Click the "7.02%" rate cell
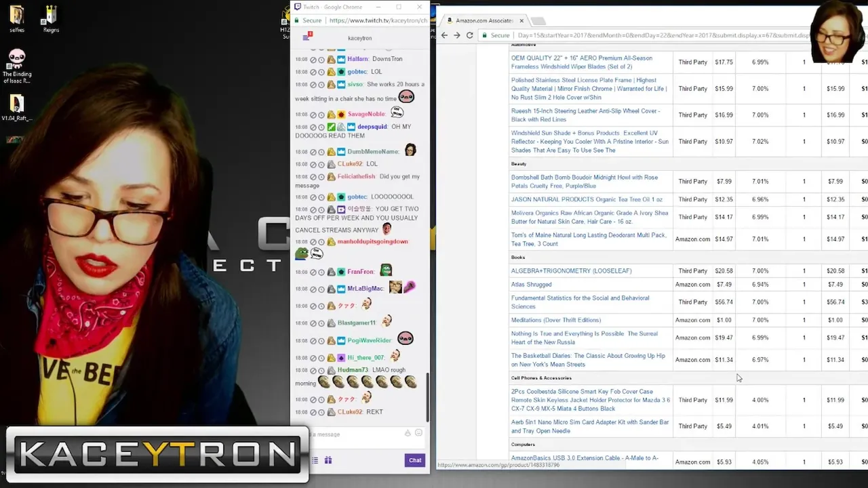Image resolution: width=868 pixels, height=488 pixels. (760, 142)
